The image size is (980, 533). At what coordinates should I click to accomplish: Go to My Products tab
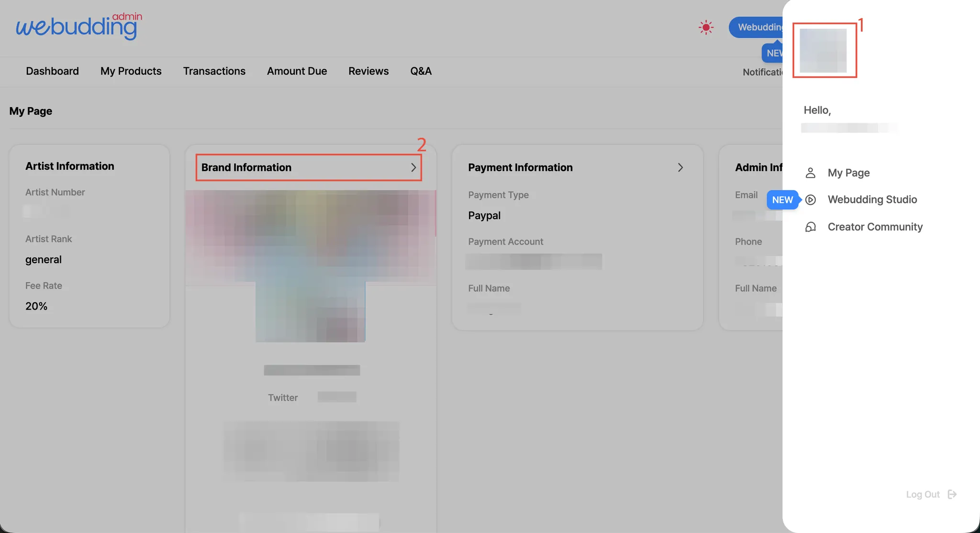[131, 71]
